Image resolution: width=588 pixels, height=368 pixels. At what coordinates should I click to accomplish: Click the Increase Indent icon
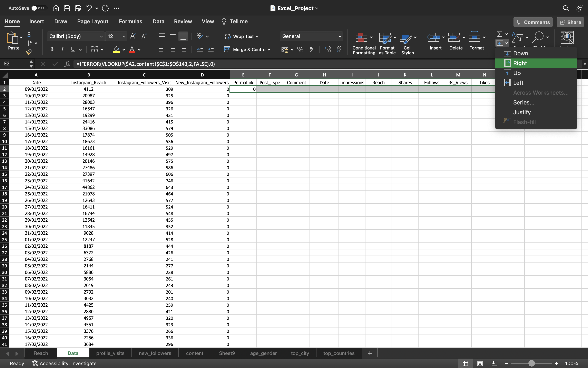point(211,49)
